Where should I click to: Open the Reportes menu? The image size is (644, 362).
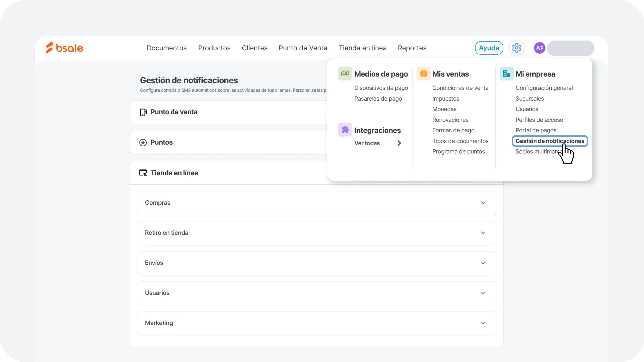click(x=412, y=48)
